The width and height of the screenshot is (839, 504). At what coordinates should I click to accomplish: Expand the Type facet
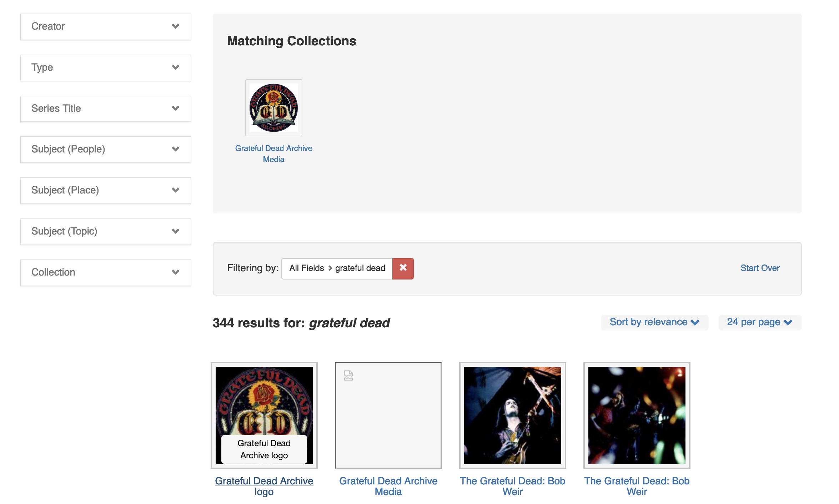pyautogui.click(x=106, y=68)
